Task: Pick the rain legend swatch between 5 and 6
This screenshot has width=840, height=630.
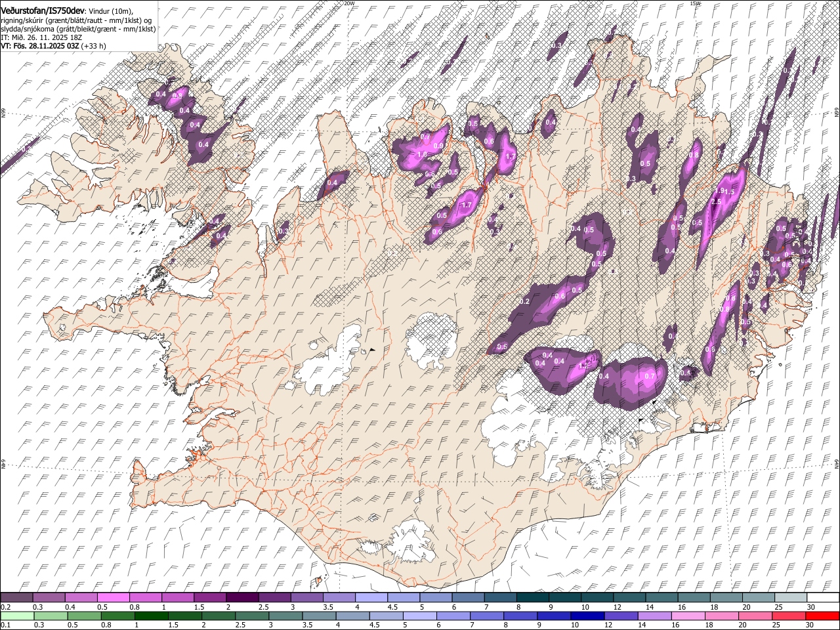Action: [419, 616]
